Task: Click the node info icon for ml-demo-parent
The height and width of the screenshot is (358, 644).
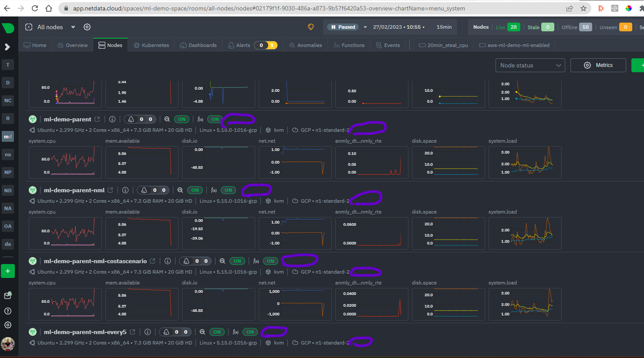Action: click(x=112, y=119)
